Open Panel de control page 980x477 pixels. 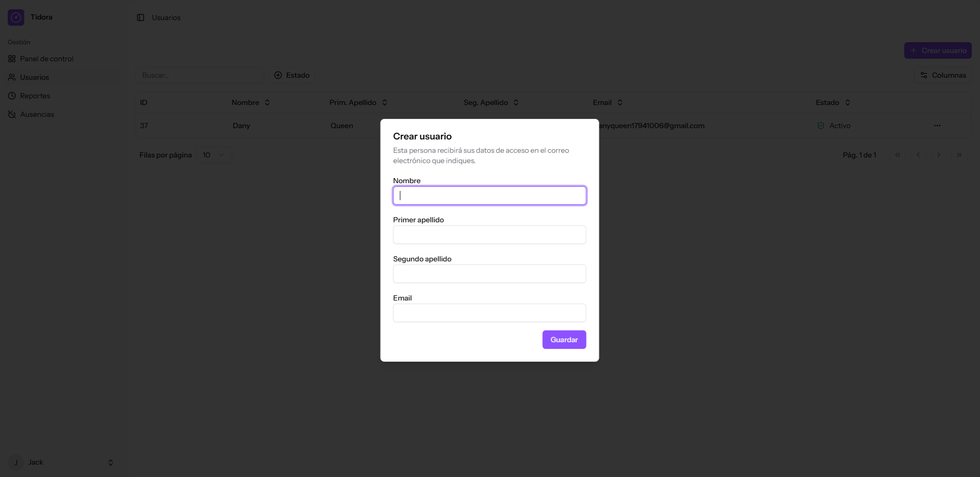46,59
